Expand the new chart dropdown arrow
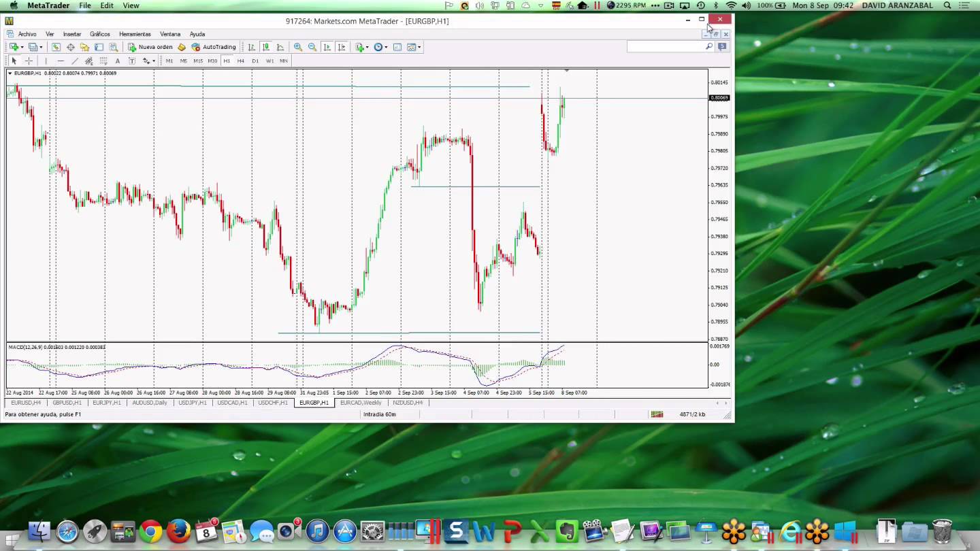This screenshot has width=980, height=551. (x=22, y=47)
